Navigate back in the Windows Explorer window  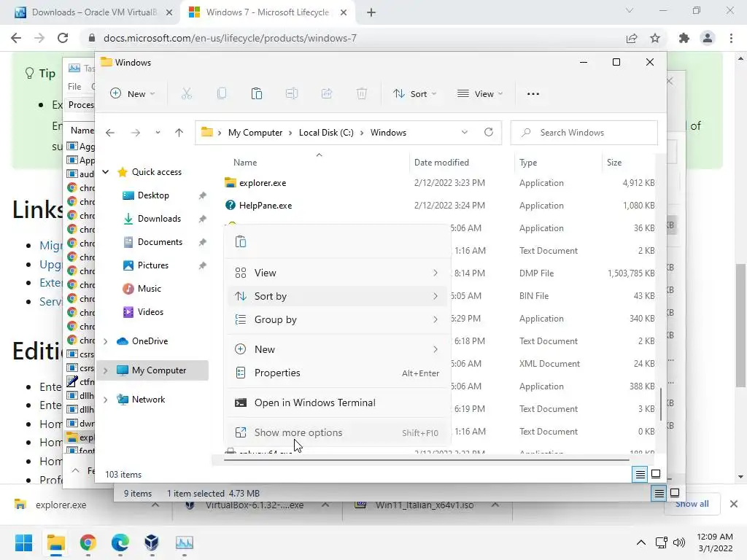coord(110,133)
